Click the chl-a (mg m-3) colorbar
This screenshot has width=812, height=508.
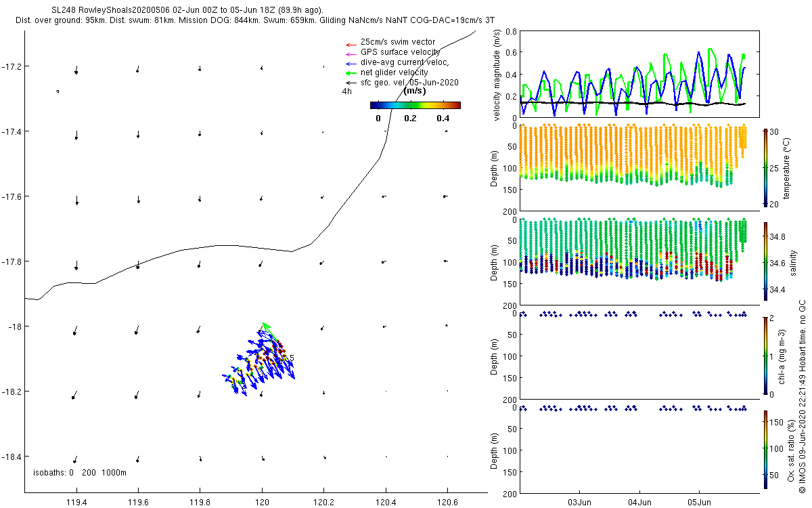[765, 356]
